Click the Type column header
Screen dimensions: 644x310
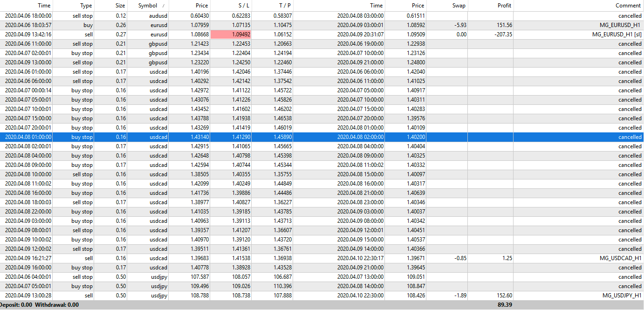tap(86, 6)
